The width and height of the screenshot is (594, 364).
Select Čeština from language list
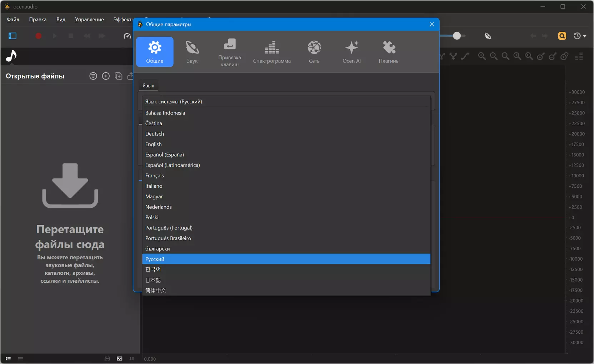[x=286, y=123]
